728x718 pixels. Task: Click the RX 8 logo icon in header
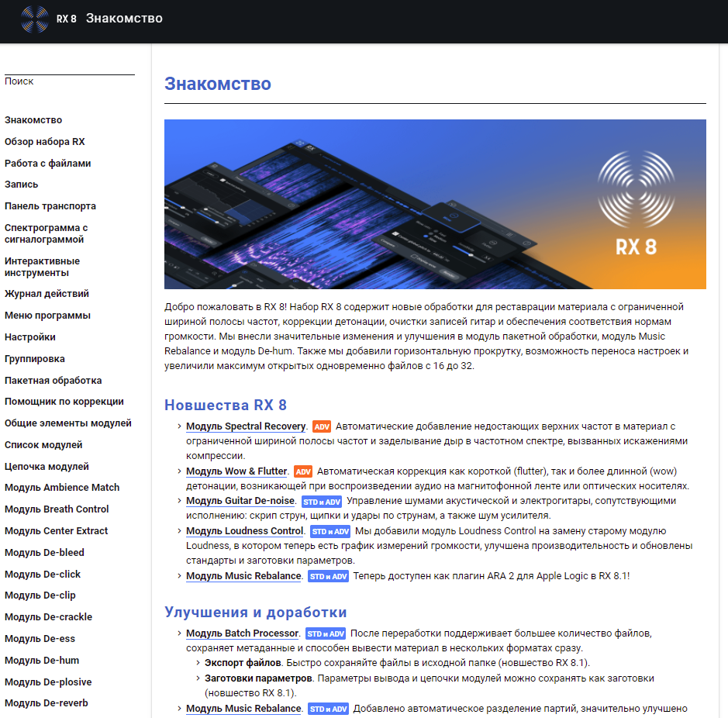pyautogui.click(x=35, y=19)
